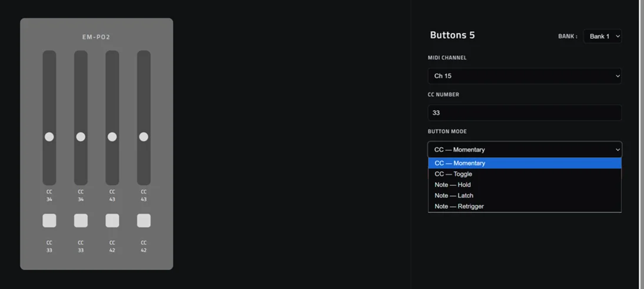
Task: Click the CC 34 label under first fader
Action: [x=49, y=195]
